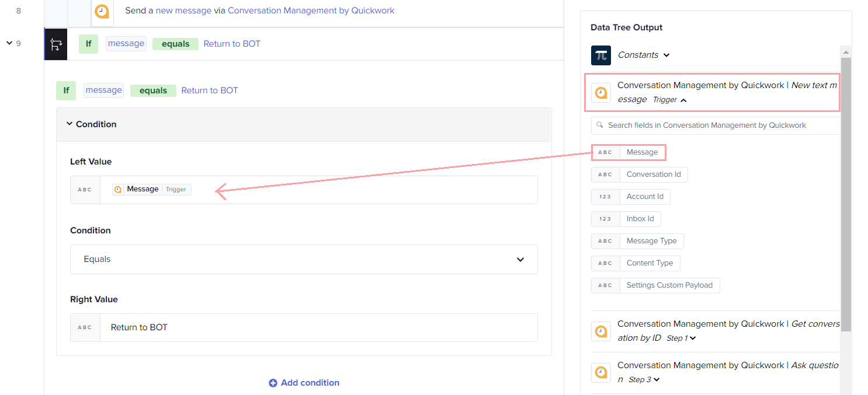The image size is (868, 395).
Task: Click the ABC type badge of Left Value
Action: [x=85, y=190]
